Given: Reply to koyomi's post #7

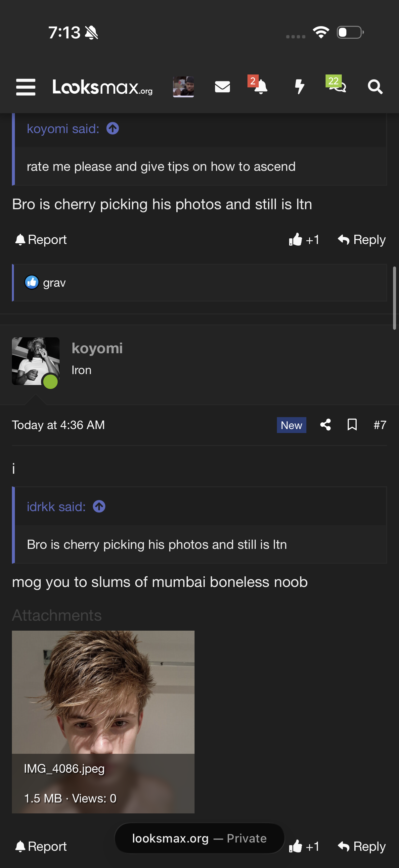Looking at the screenshot, I should pyautogui.click(x=362, y=846).
